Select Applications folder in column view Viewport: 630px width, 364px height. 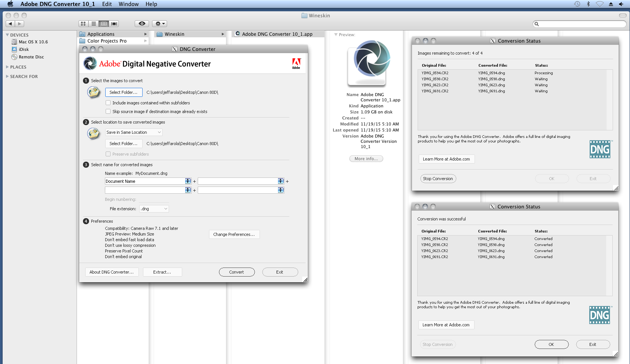pyautogui.click(x=113, y=34)
